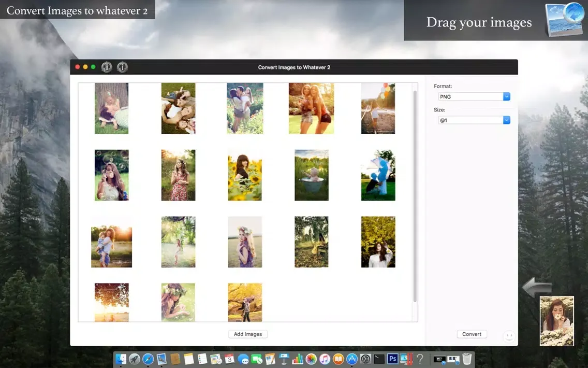The width and height of the screenshot is (588, 368).
Task: Click the Add Images button
Action: click(x=247, y=334)
